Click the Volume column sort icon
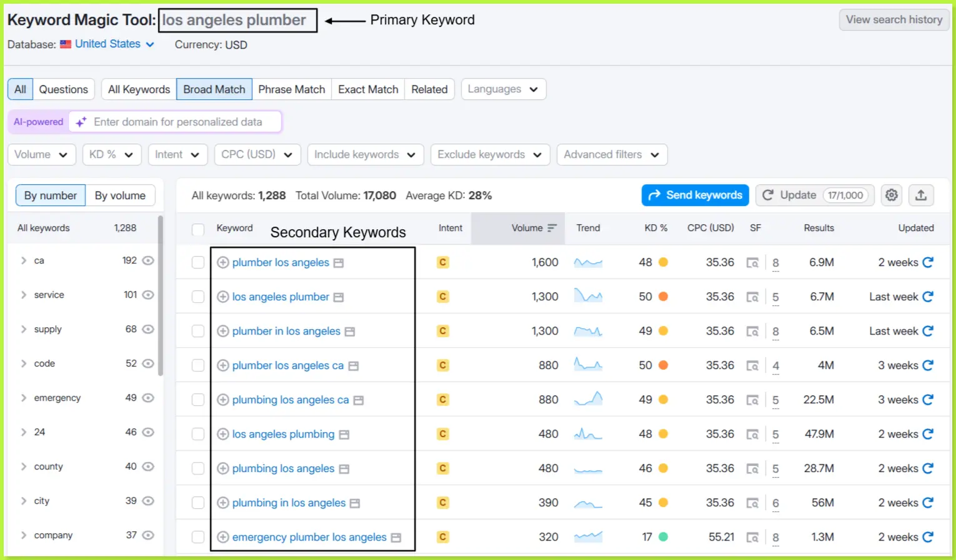This screenshot has height=560, width=956. click(552, 228)
